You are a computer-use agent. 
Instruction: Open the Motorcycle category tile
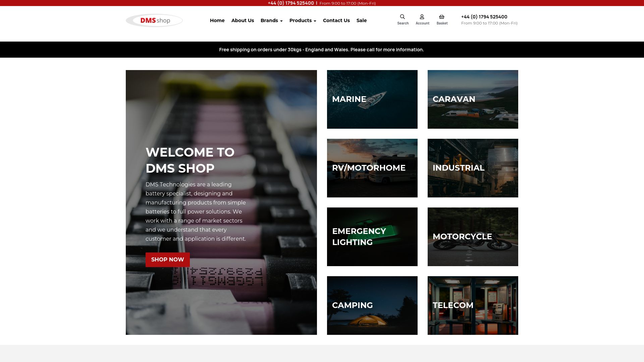tap(473, 237)
